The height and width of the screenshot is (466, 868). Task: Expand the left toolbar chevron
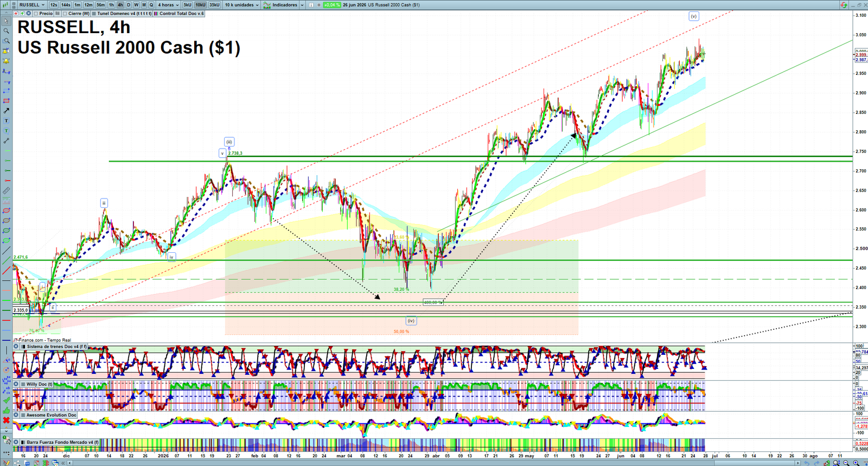(7, 431)
